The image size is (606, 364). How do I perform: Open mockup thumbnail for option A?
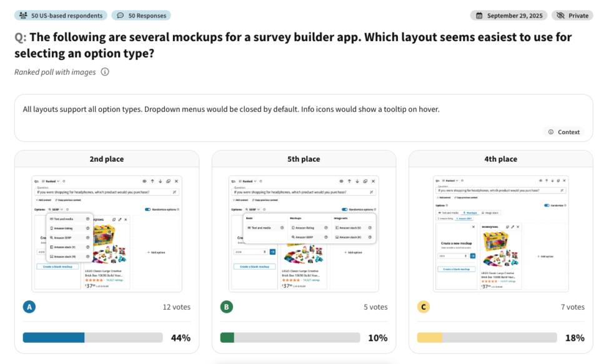point(107,234)
